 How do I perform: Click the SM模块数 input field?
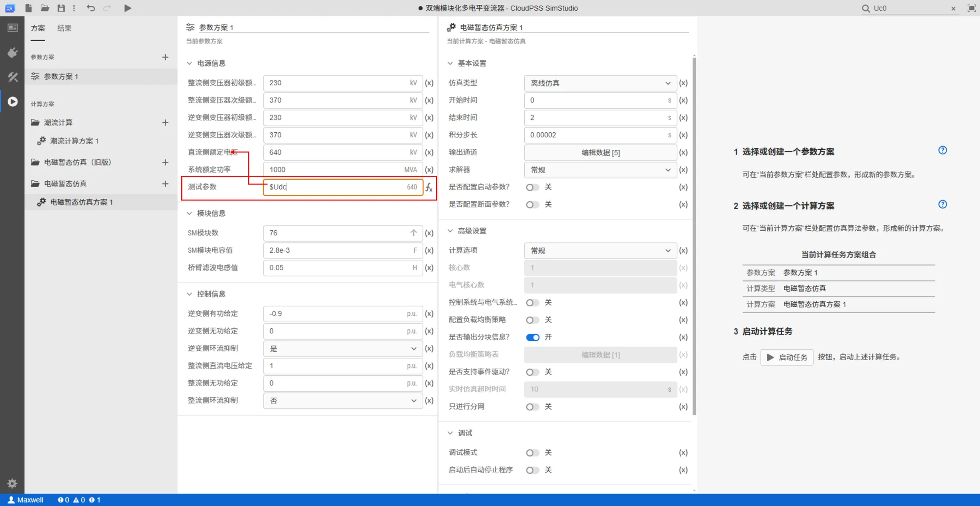pyautogui.click(x=343, y=233)
